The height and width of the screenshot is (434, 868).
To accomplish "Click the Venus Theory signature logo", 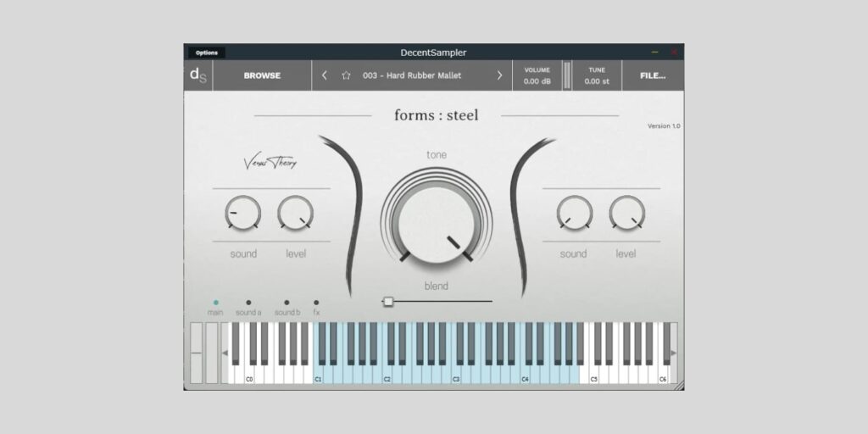I will point(270,162).
